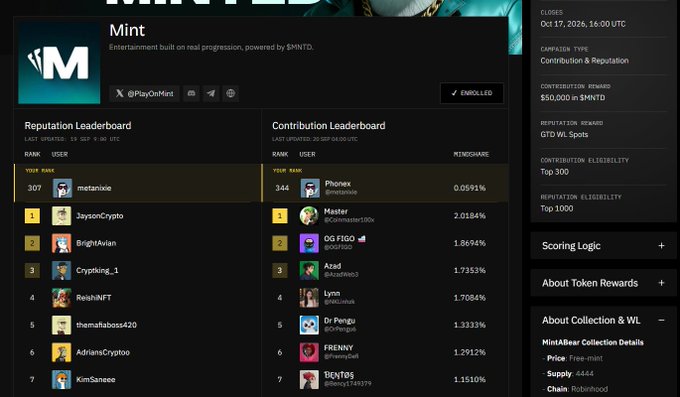
Task: Click the Top 1000 reputation eligibility value
Action: pyautogui.click(x=556, y=209)
